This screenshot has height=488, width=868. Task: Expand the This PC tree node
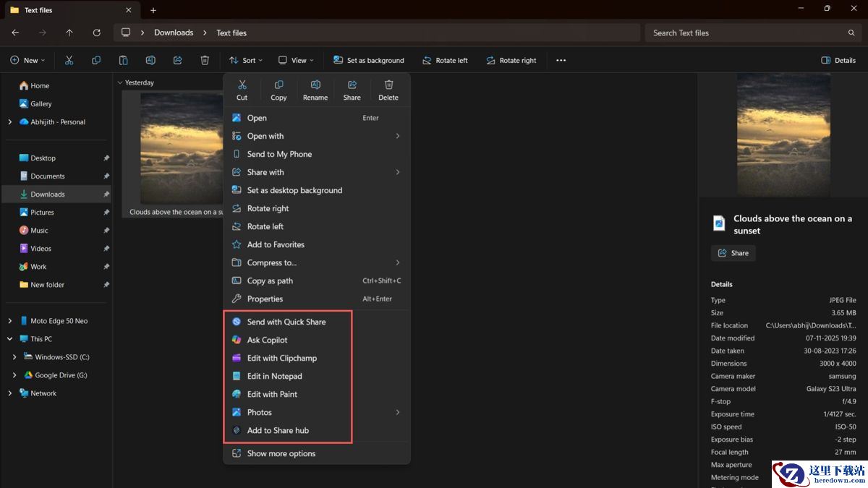point(10,339)
